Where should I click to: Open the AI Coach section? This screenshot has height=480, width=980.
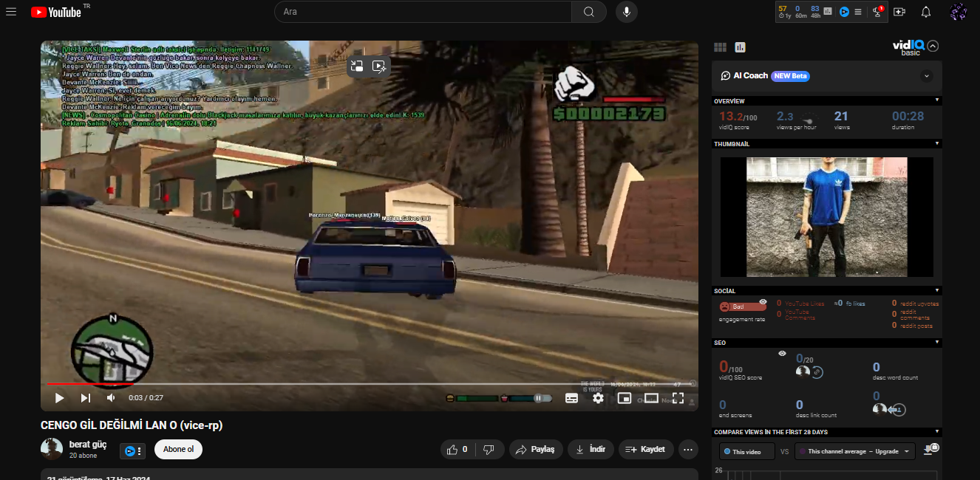(x=827, y=76)
